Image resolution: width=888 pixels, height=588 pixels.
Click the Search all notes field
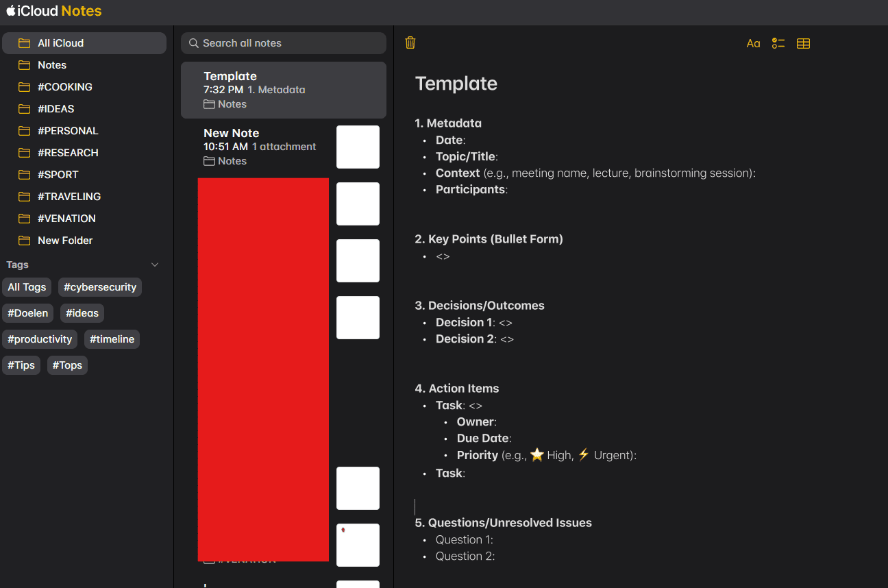click(284, 43)
